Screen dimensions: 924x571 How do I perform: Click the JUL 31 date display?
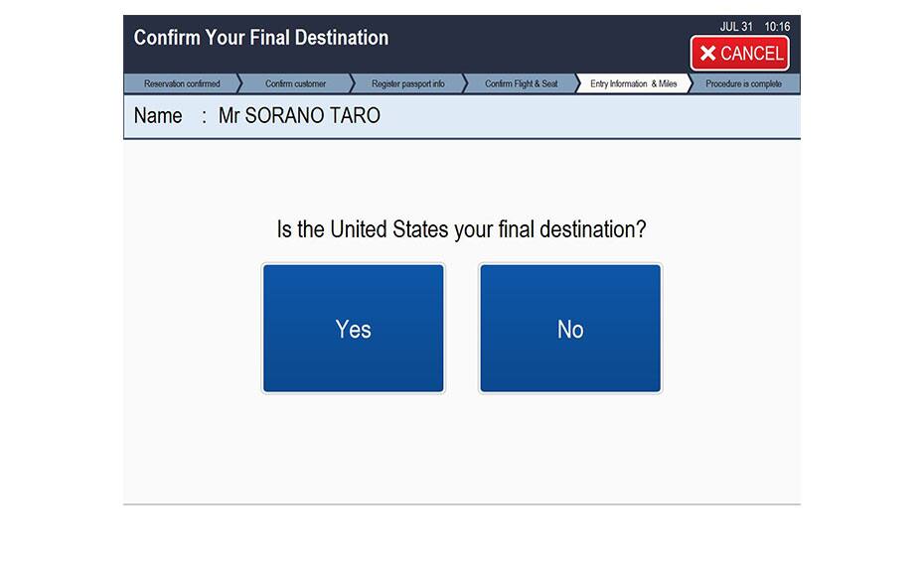point(736,27)
